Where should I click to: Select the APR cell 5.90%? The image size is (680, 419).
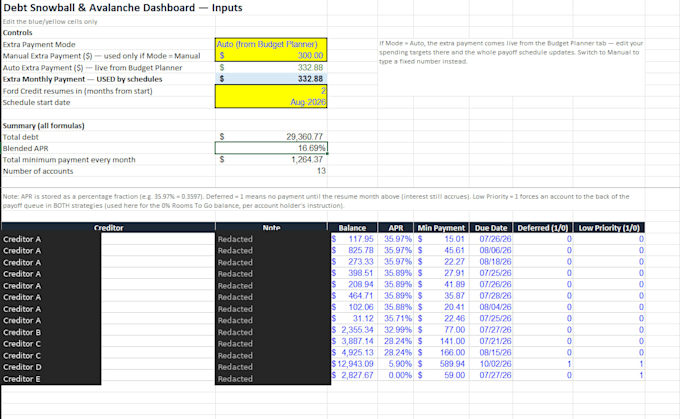tap(396, 363)
